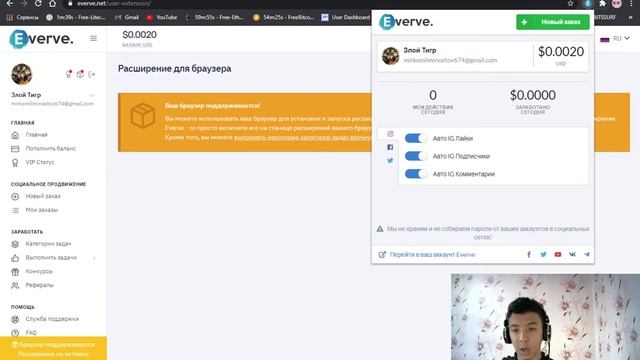Click the yellow Браузер поддерживается status bar
This screenshot has height=360, width=640.
coord(53,349)
